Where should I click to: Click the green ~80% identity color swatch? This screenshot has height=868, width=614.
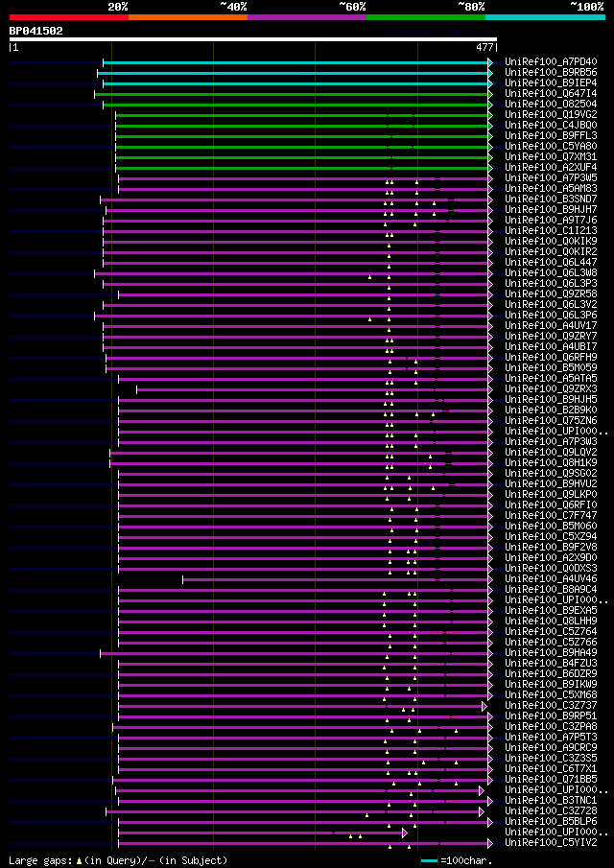[x=426, y=17]
